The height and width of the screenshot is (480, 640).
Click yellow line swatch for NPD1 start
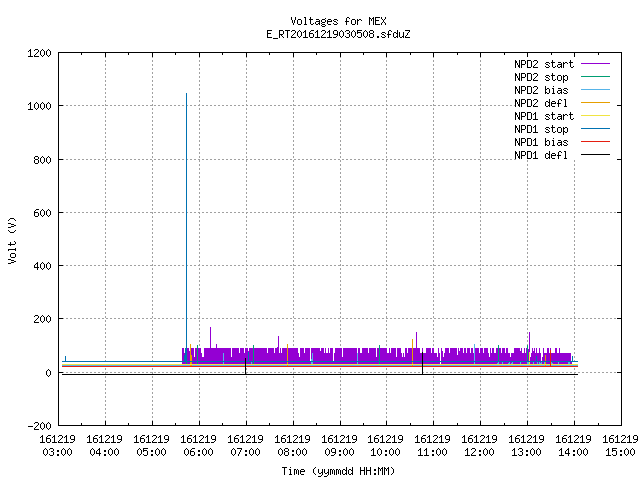(x=595, y=116)
